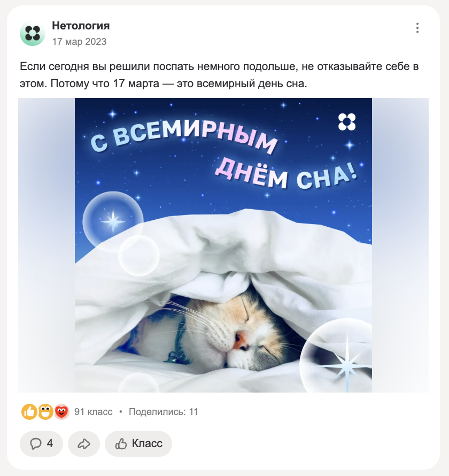Click the thumbs-up icon in Класс button
Viewport: 449px width, 476px height.
coord(121,444)
